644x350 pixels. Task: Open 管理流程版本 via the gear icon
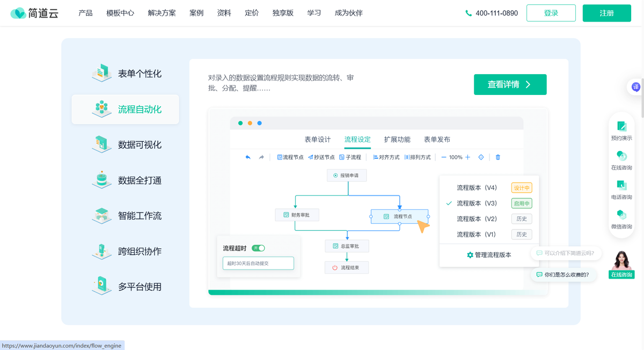click(487, 255)
